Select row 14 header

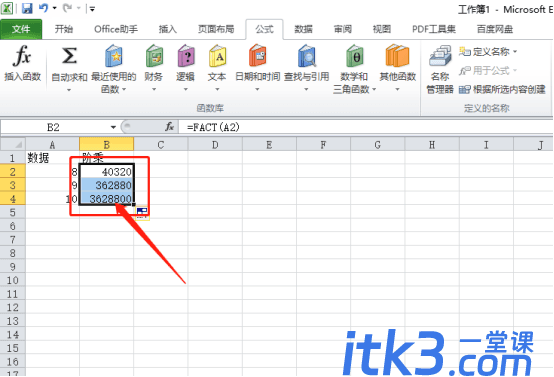click(13, 334)
